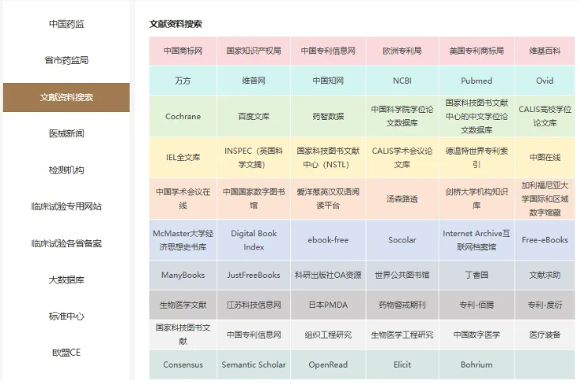Open 中国数字医学 link

483,339
